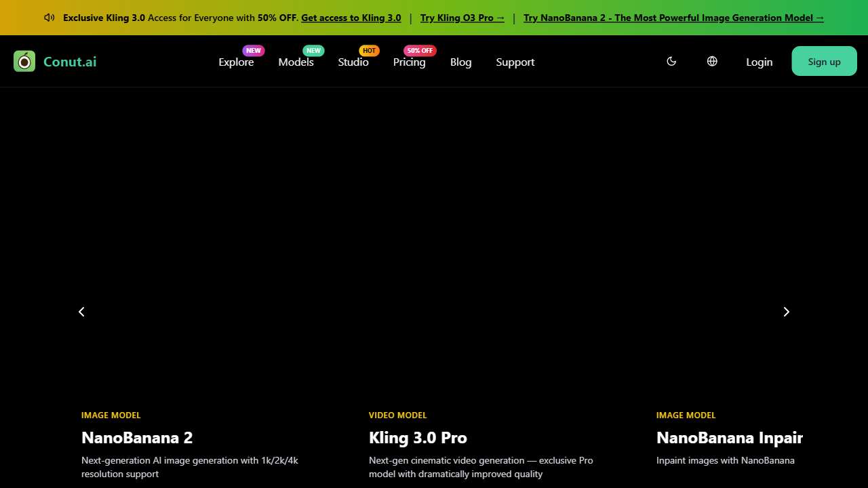The height and width of the screenshot is (488, 868).
Task: Follow the Get access to Kling 3.0 link
Action: [x=351, y=18]
